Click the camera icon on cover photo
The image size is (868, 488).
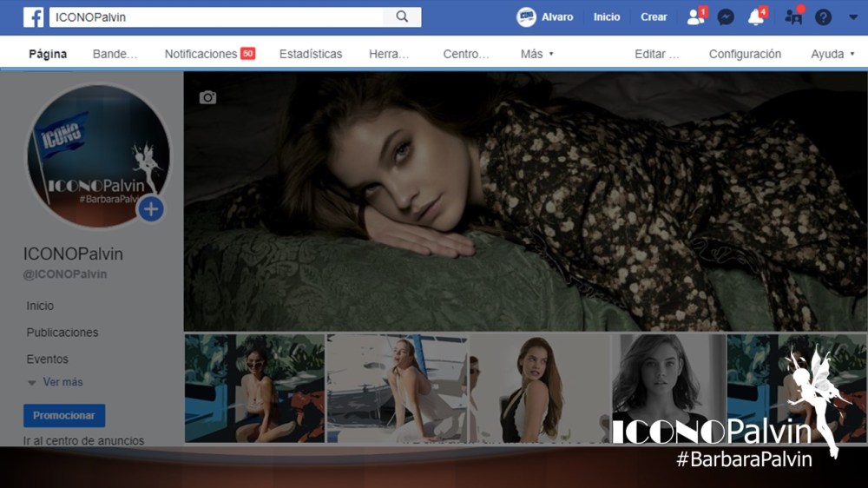207,97
